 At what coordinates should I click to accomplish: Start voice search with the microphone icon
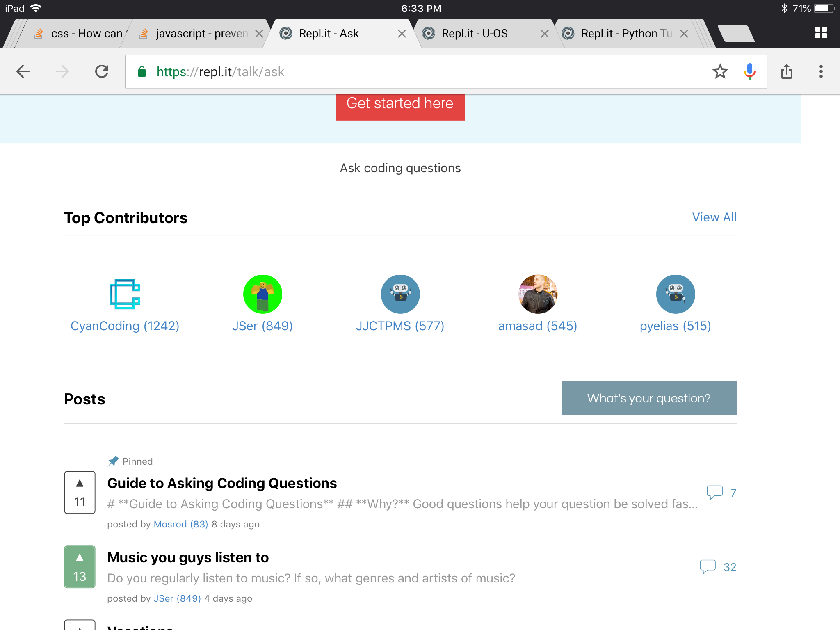pyautogui.click(x=750, y=71)
